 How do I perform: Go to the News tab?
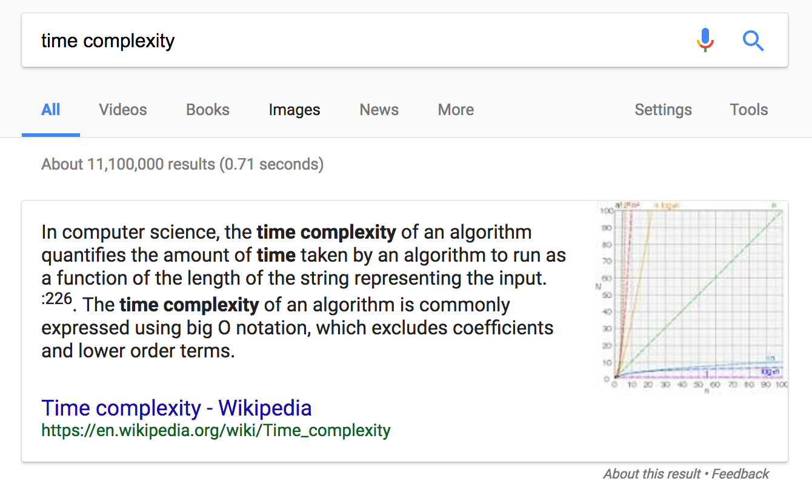tap(379, 110)
